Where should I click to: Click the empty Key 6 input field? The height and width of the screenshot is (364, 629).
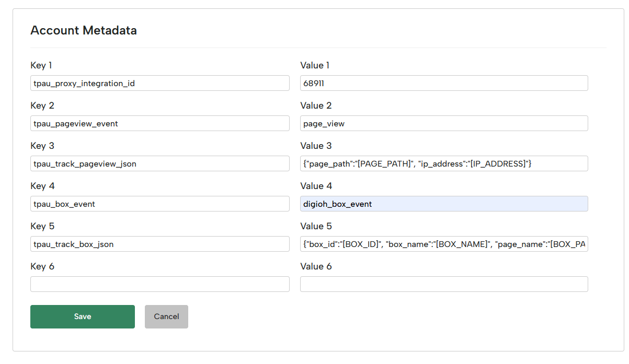(159, 284)
